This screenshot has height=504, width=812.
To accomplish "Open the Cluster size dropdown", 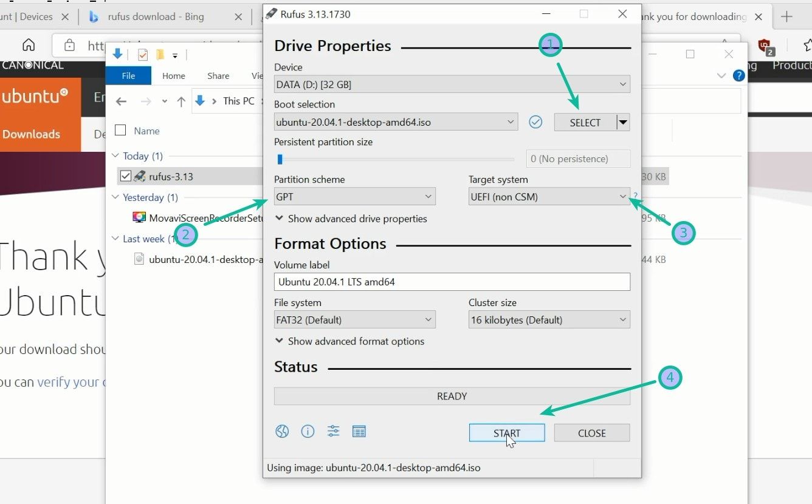I will point(549,319).
